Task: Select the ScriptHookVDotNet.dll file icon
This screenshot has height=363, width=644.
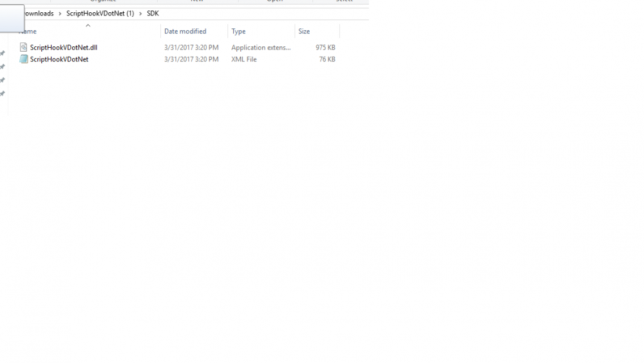Action: pos(24,47)
